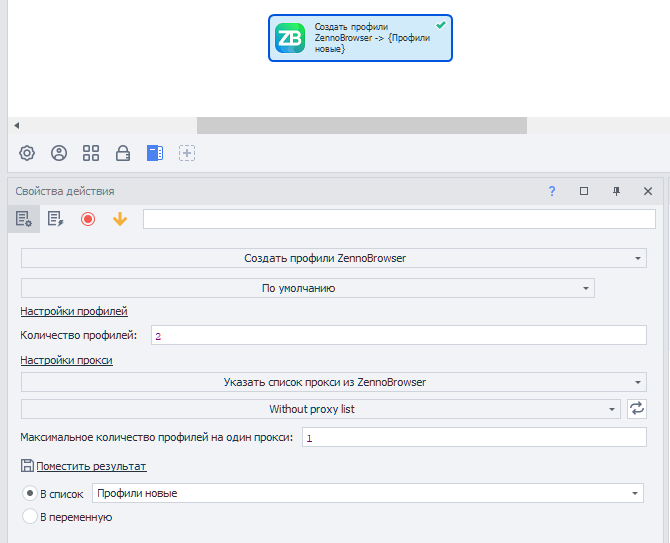Focus the empty text field beside the arrow
The image size is (670, 543).
[x=399, y=219]
